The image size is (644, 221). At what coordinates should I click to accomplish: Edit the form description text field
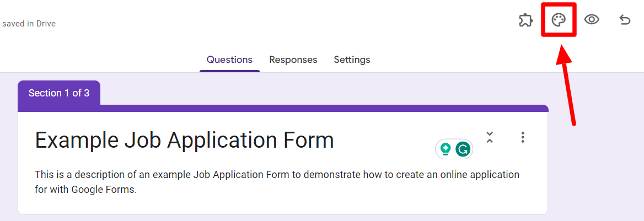click(277, 182)
